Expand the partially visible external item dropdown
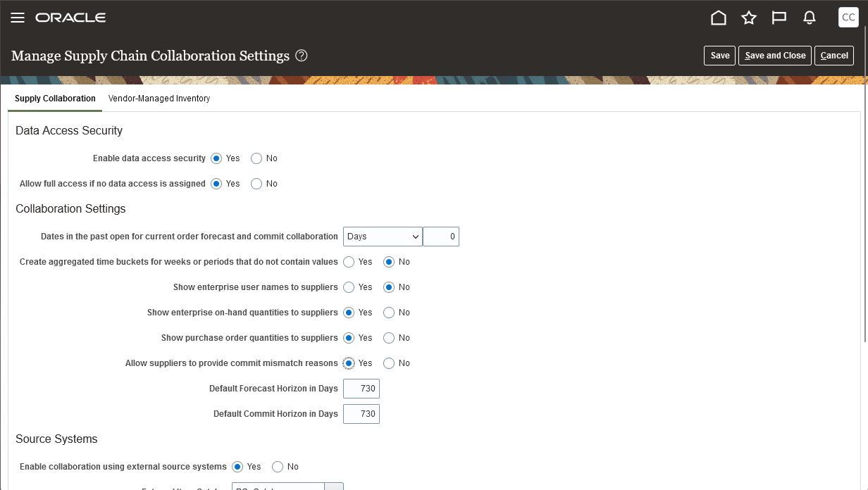The image size is (868, 490). (333, 486)
